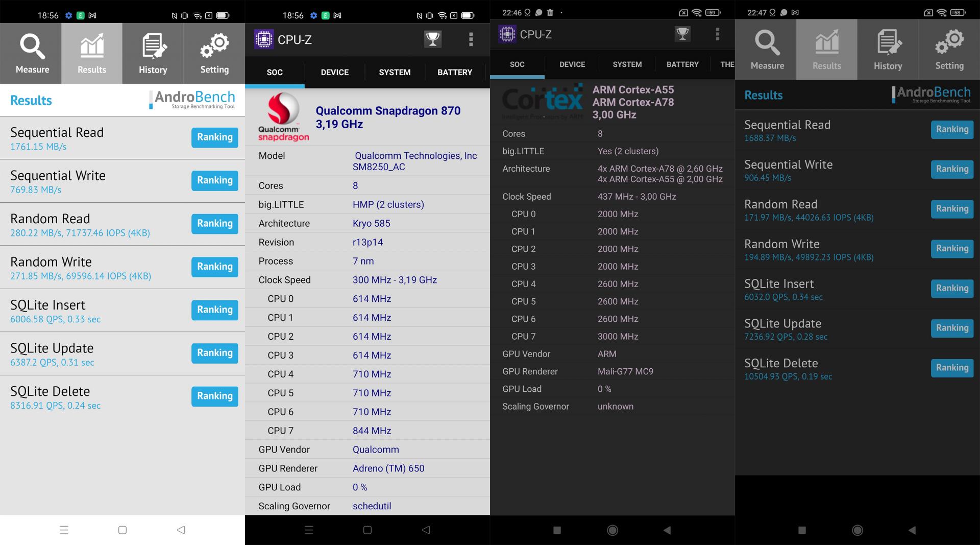980x545 pixels.
Task: Tap Qualcomm Snapdragon 870 title text
Action: [388, 111]
